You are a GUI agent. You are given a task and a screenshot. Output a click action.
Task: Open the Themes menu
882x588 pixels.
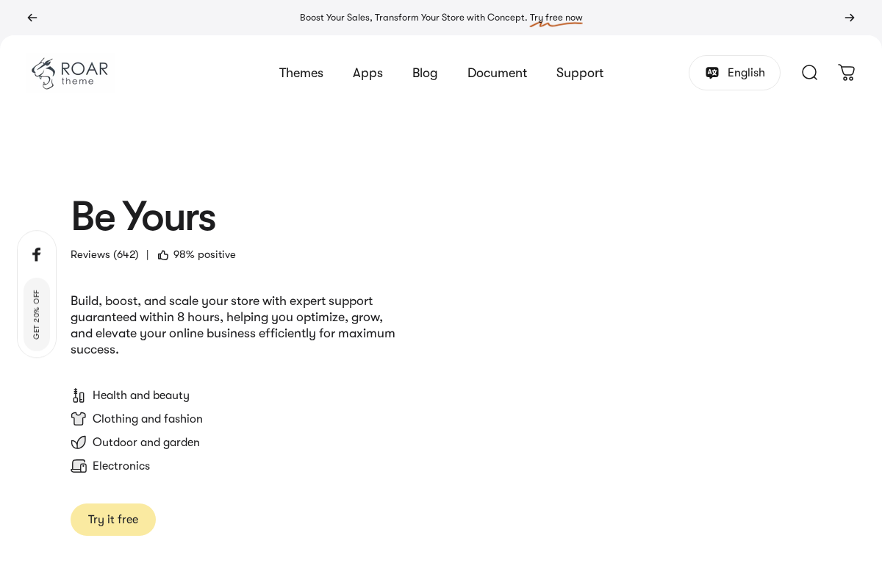click(x=301, y=73)
